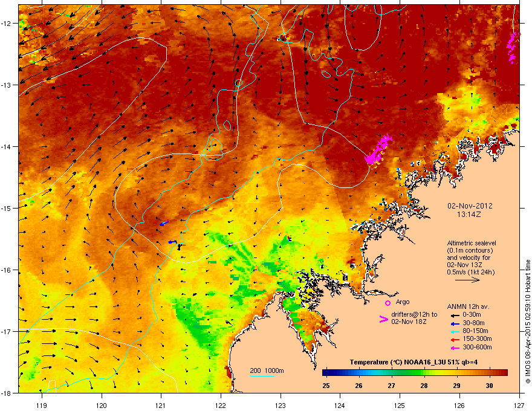Click the 0.5m/s velocity scale arrow
This screenshot has height=411, width=532.
467,280
